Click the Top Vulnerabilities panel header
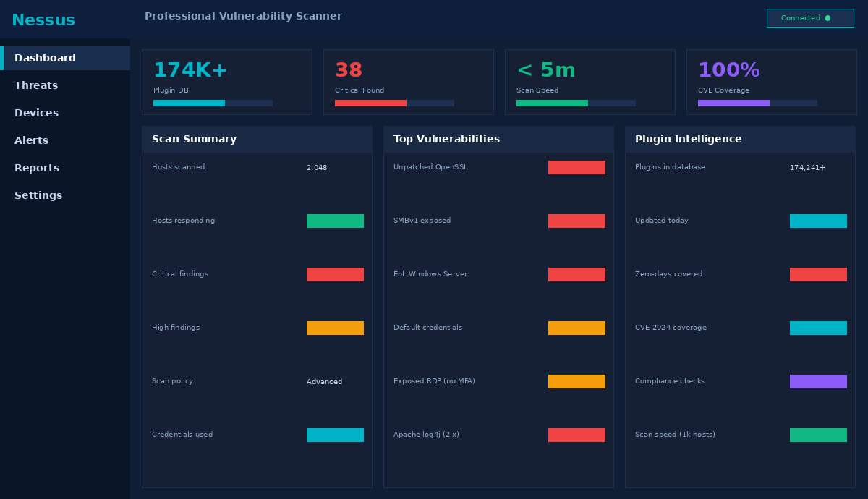Viewport: 868px width, 499px height. tap(498, 139)
